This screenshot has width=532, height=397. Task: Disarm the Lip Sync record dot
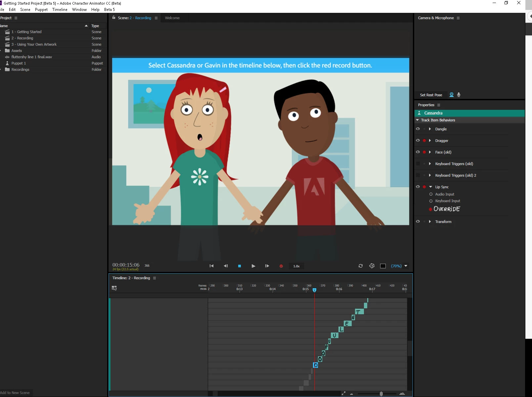point(424,187)
